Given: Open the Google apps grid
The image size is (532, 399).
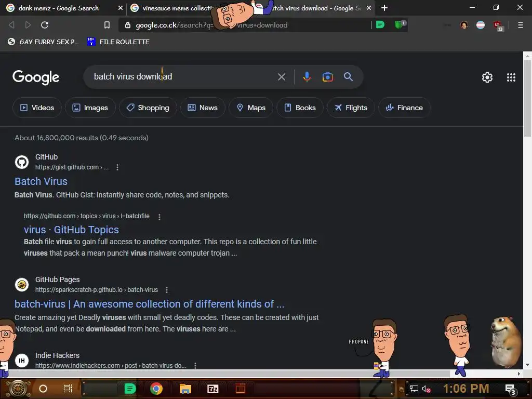Looking at the screenshot, I should point(511,77).
